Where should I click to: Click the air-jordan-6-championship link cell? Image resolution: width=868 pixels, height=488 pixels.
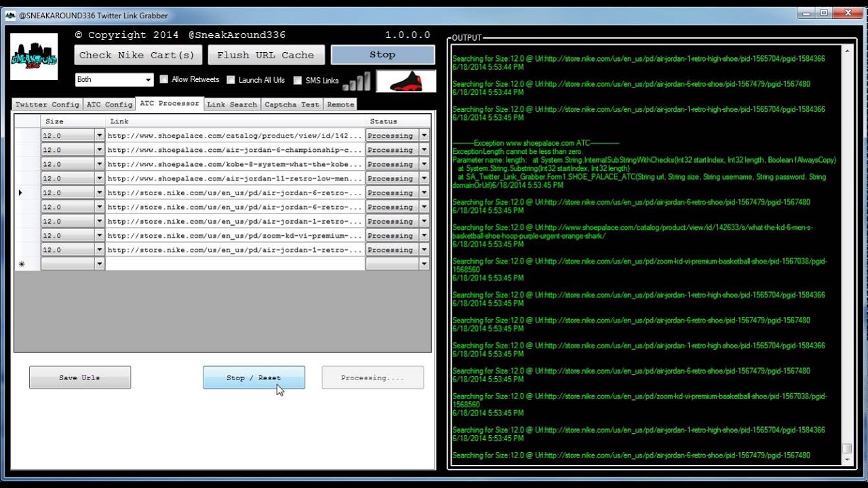[235, 150]
